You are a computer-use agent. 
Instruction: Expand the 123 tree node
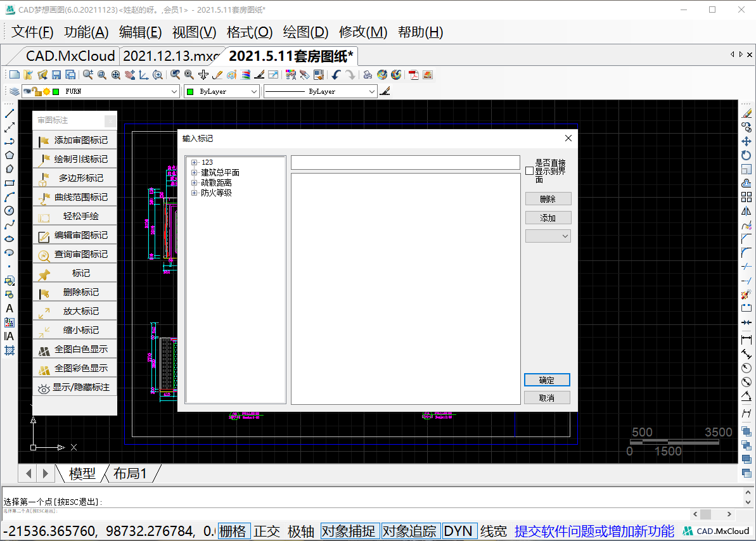point(195,163)
